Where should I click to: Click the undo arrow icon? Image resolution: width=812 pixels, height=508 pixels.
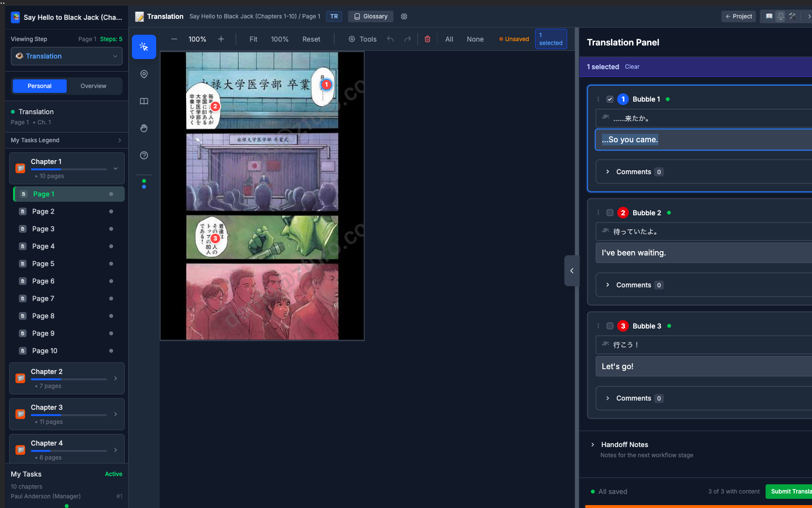391,39
